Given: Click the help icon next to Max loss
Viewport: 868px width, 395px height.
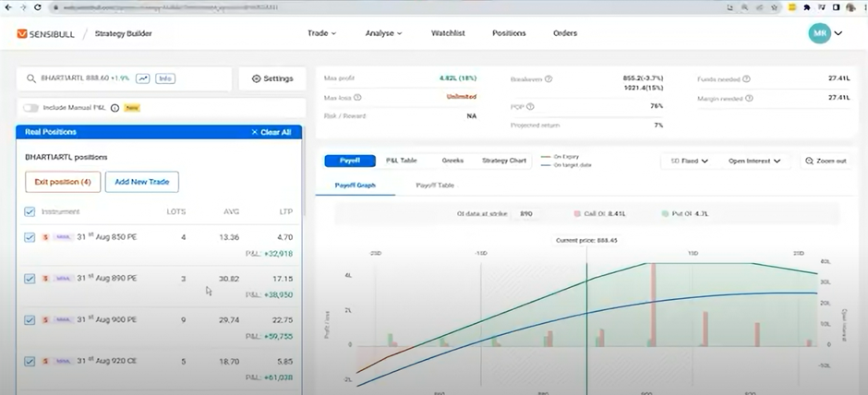Looking at the screenshot, I should [357, 98].
